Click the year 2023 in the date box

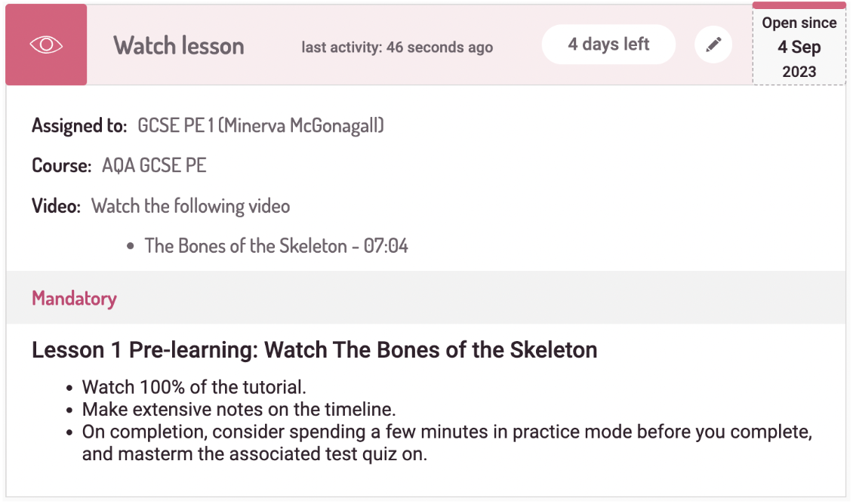click(799, 72)
